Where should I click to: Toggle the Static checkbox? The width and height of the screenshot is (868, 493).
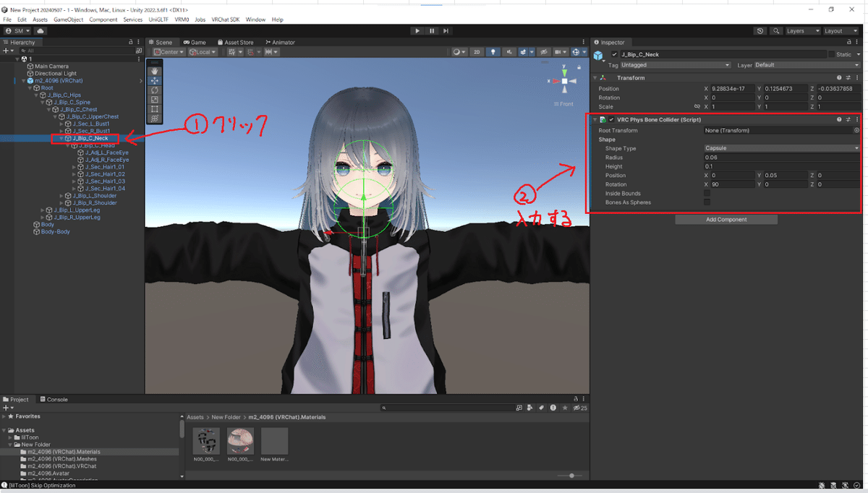pyautogui.click(x=830, y=54)
